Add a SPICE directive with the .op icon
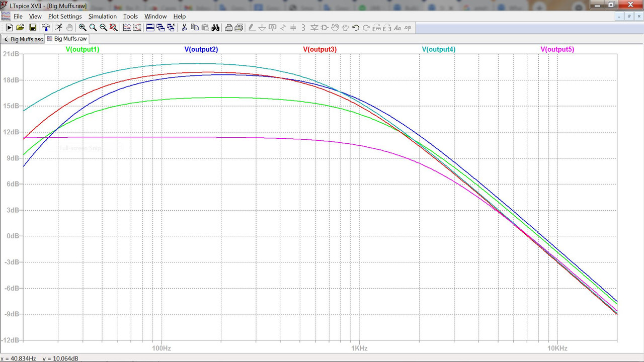This screenshot has width=644, height=362. [407, 28]
